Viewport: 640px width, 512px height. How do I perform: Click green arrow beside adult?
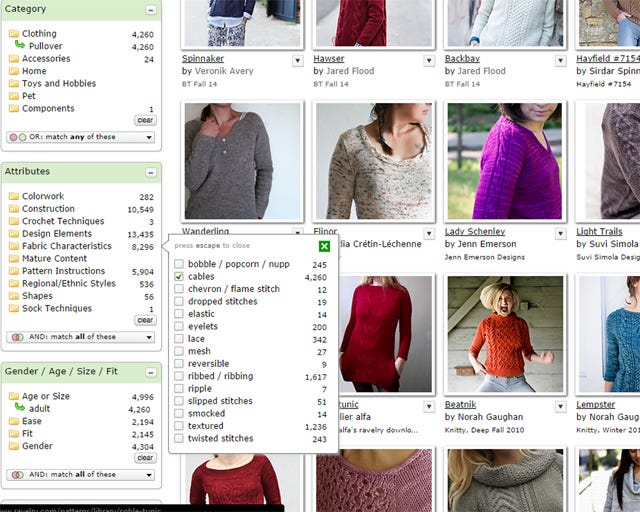pyautogui.click(x=20, y=407)
